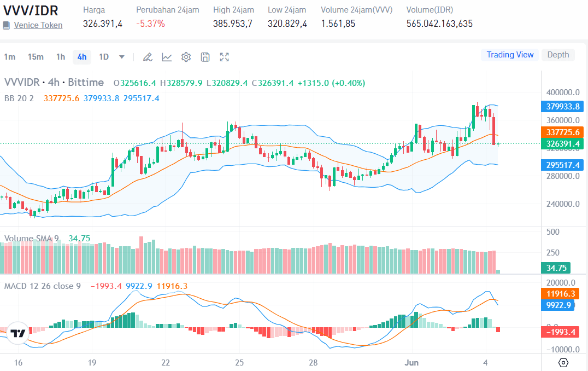Click the Harga value 326.391,4
The width and height of the screenshot is (588, 371).
coord(103,24)
